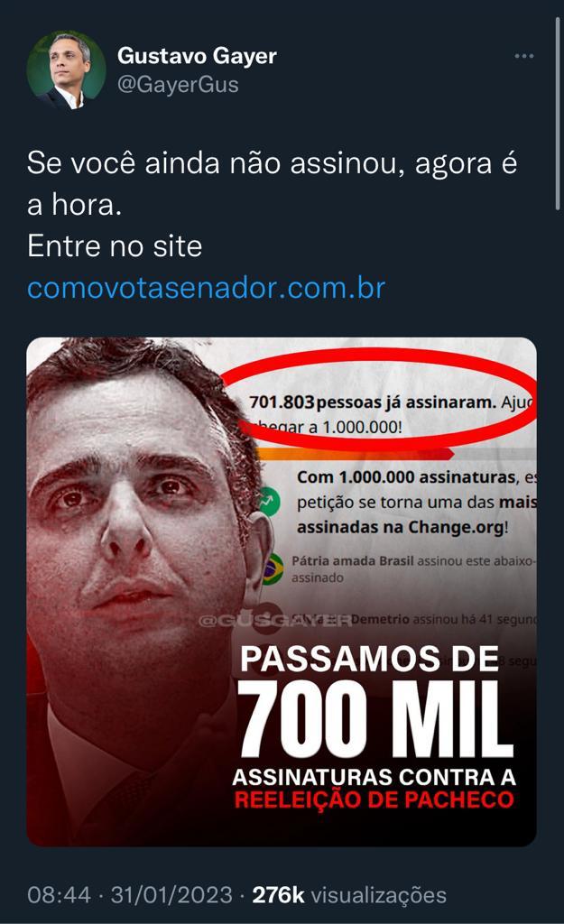Click the Pátria amada Brasil signer entry
Screen dimensions: 564x924
click(412, 568)
